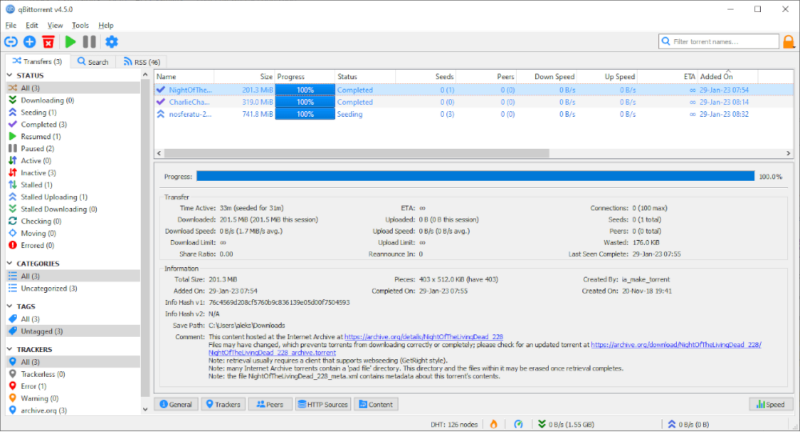Image resolution: width=800 pixels, height=432 pixels.
Task: Switch to the RSS (46) tab
Action: (x=142, y=62)
